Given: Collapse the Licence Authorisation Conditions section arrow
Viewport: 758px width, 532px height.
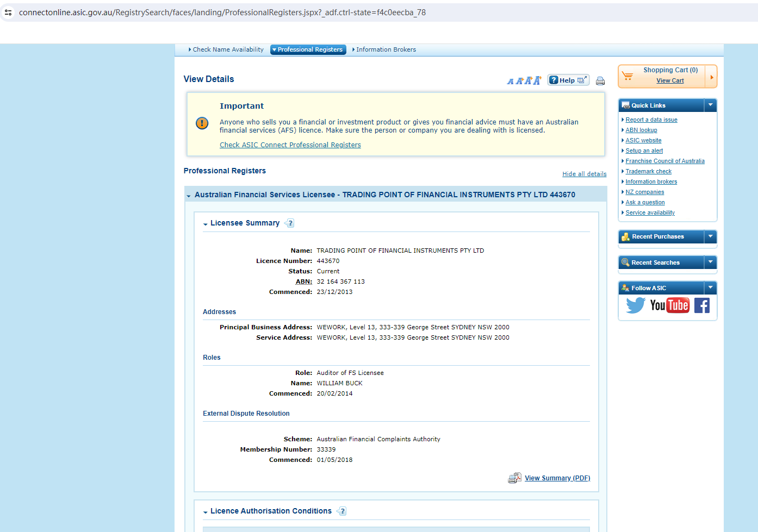Looking at the screenshot, I should click(206, 512).
